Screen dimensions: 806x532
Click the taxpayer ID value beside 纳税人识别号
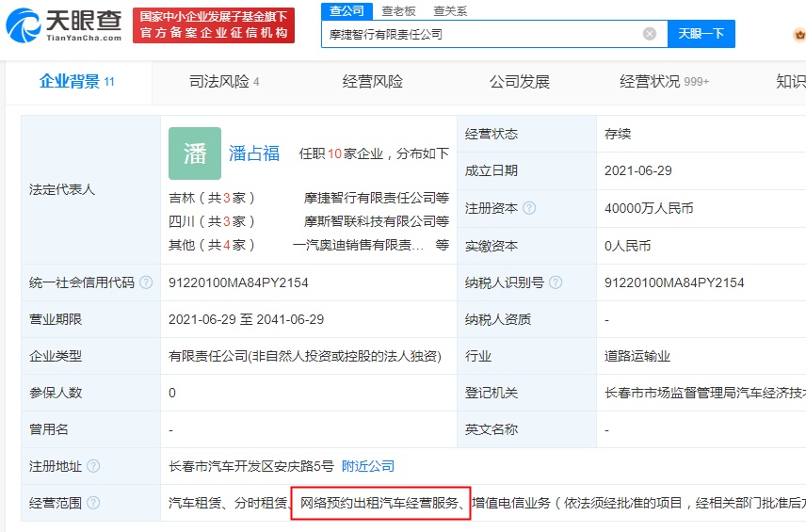tap(674, 282)
